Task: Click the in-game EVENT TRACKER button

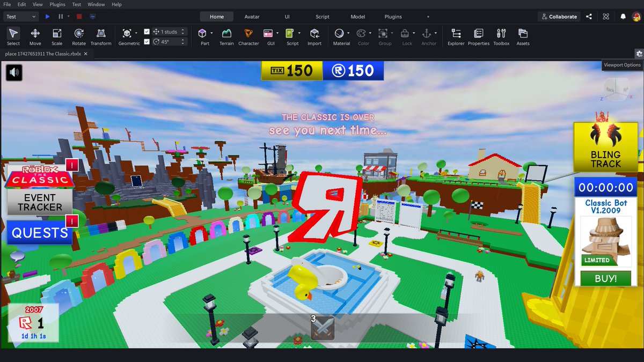Action: 40,202
